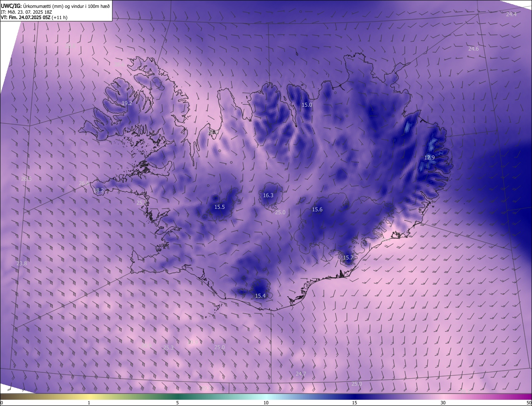Viewport: 532px width, 406px height.
Task: Click the 24.7 value over the southern ocean
Action: pyautogui.click(x=300, y=374)
